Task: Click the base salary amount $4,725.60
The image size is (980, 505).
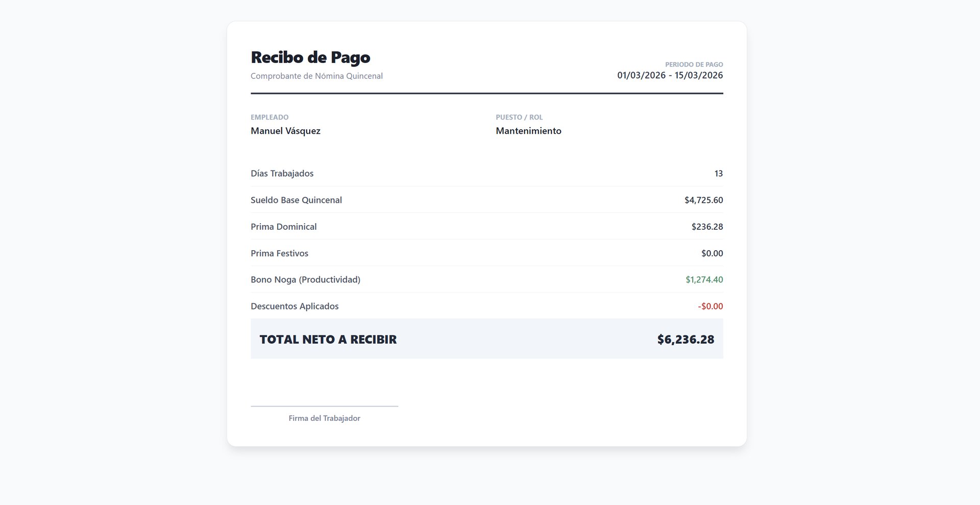Action: coord(703,200)
